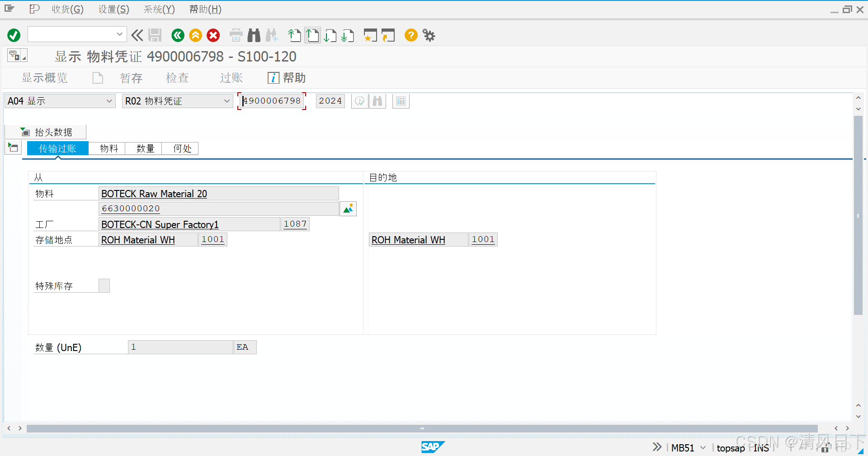Click the blank document icon in application toolbar
868x456 pixels.
pyautogui.click(x=98, y=78)
